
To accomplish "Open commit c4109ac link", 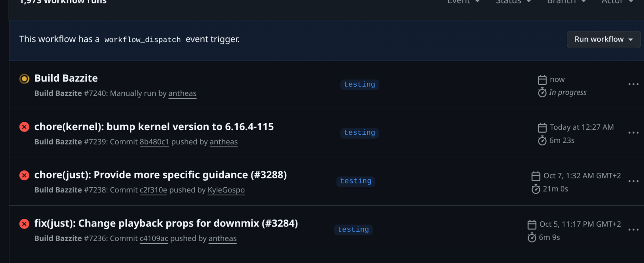I will point(154,238).
